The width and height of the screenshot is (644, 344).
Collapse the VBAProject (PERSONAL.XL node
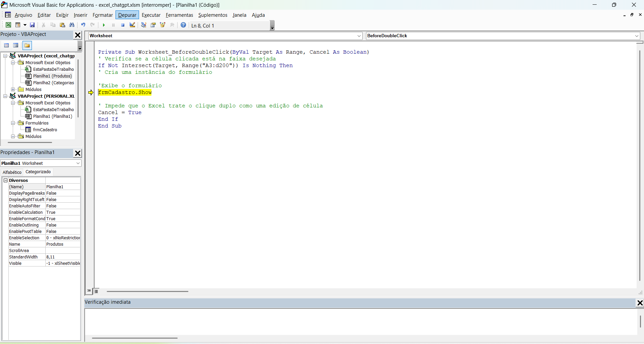click(5, 96)
